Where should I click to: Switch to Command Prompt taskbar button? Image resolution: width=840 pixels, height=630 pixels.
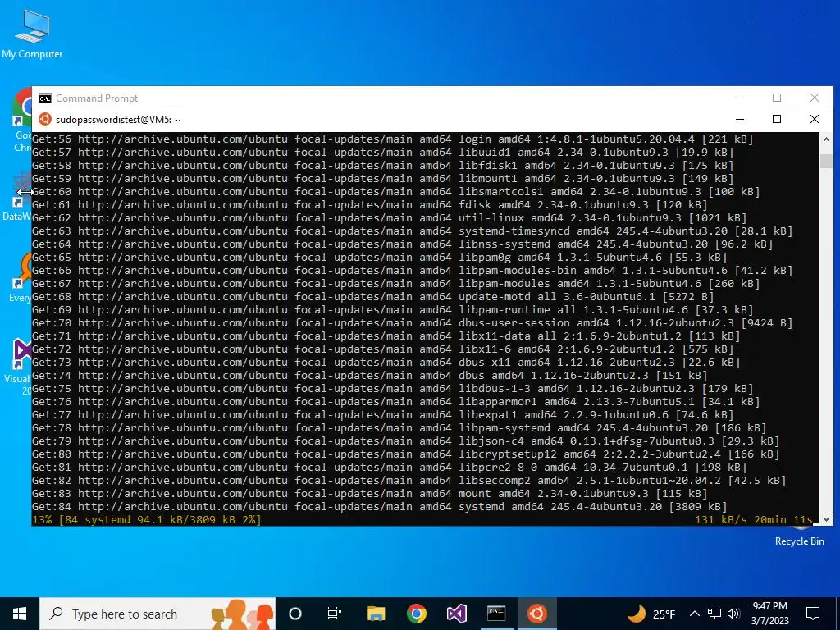496,614
